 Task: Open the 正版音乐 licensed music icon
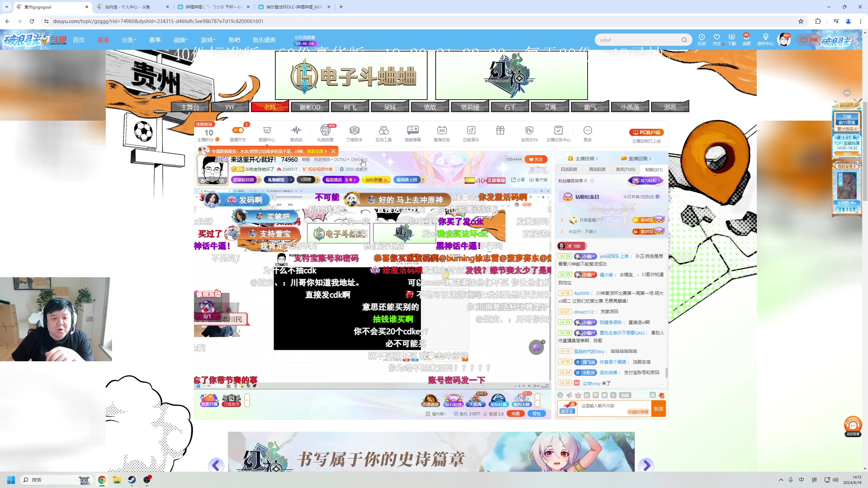point(471,134)
